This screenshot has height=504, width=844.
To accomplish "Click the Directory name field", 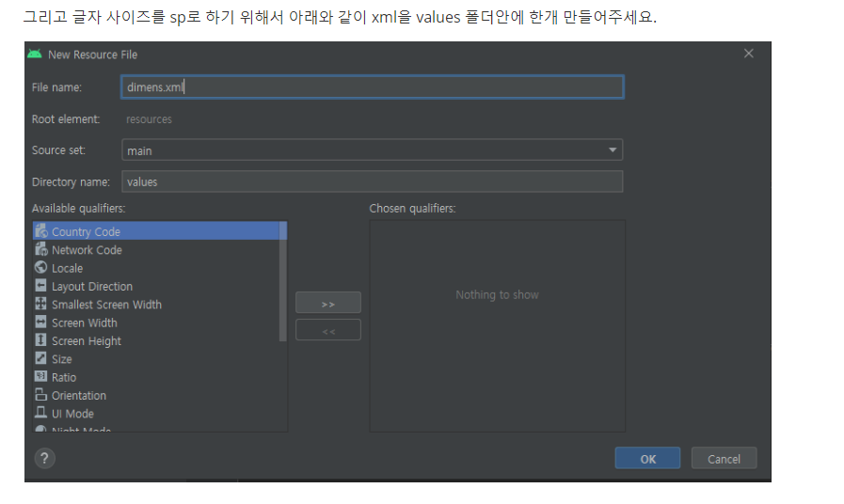I will click(372, 181).
